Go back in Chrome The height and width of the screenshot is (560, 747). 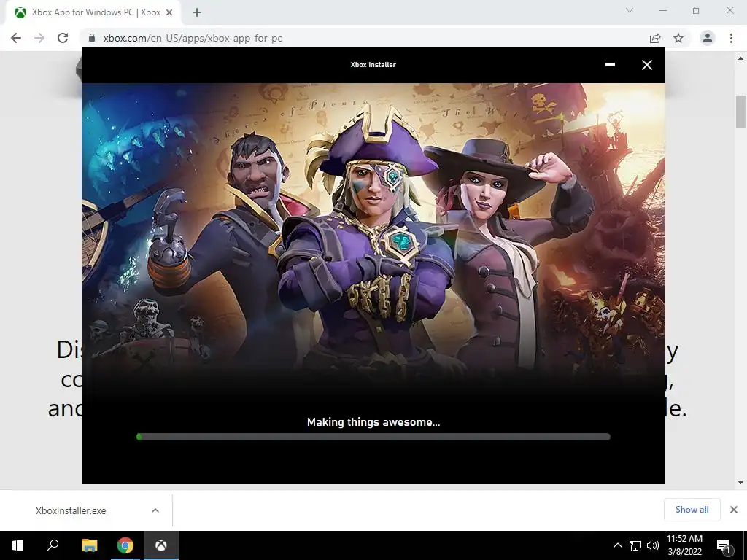(16, 38)
